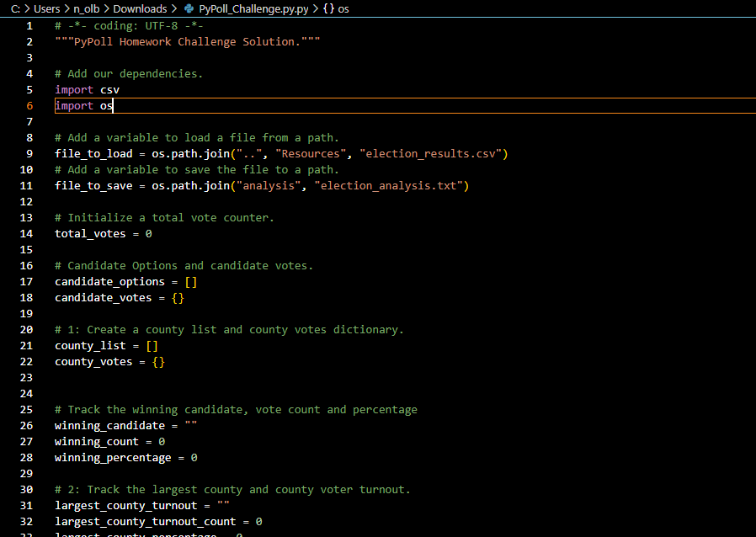Click 'total_votes = 0' on line 14
Viewport: 756px width, 537px height.
click(x=104, y=234)
